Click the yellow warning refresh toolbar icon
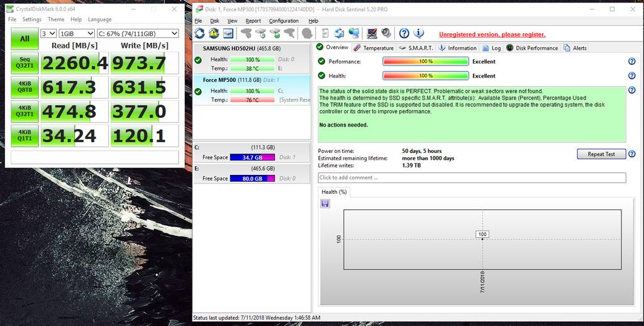 click(x=214, y=34)
